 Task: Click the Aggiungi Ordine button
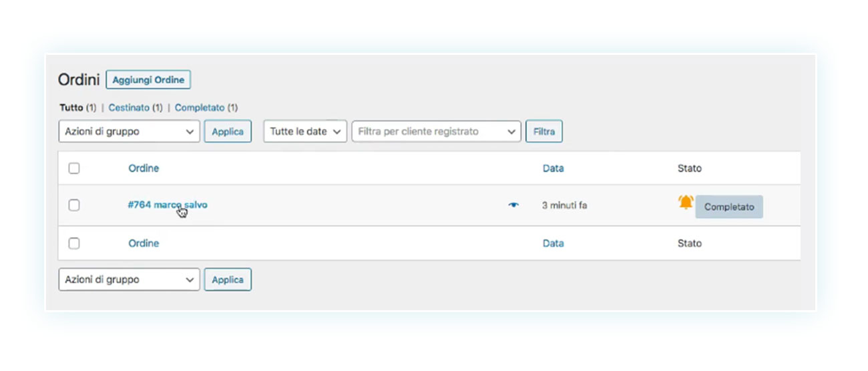coord(148,80)
